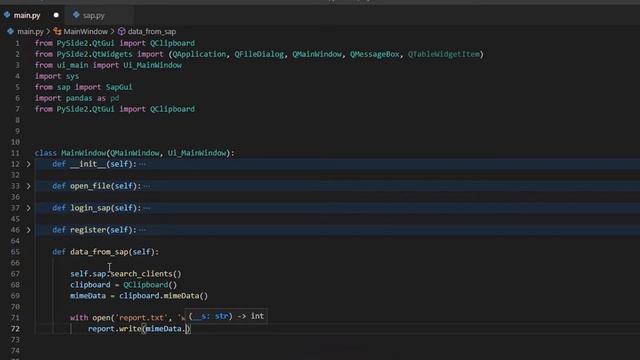Click on 'self.sap.search_clients()' line
Viewport: 640px width, 360px height.
point(126,274)
